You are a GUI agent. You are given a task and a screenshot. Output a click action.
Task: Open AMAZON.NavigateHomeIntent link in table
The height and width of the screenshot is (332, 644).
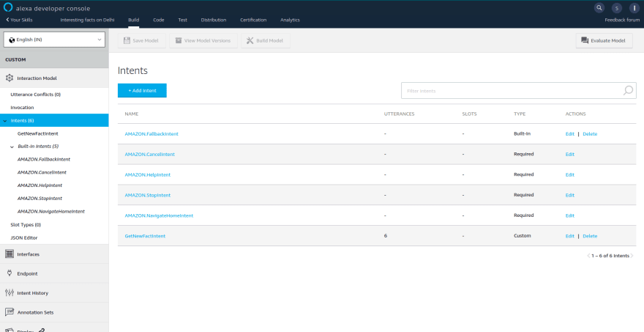[x=159, y=215]
